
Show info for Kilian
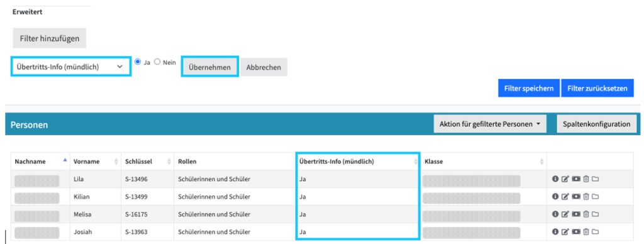coord(555,196)
